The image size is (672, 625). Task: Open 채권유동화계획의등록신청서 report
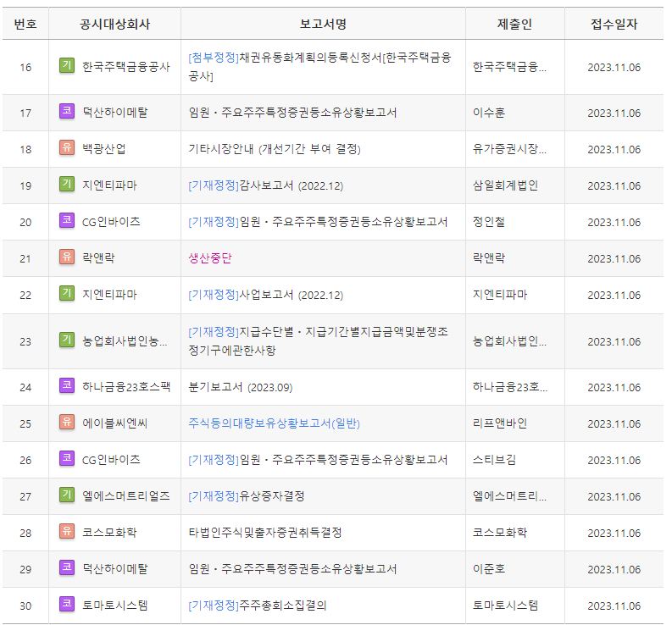(319, 67)
